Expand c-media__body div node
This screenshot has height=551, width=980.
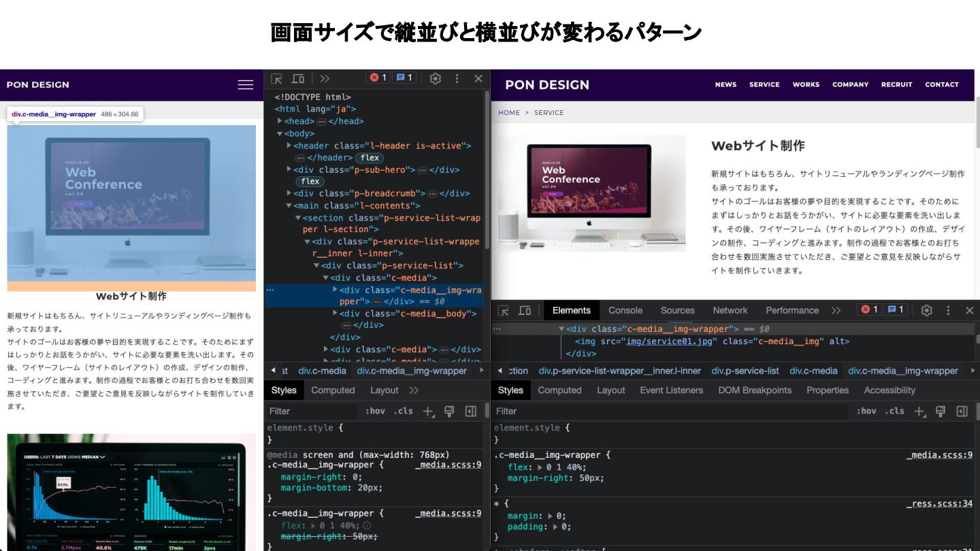click(335, 314)
